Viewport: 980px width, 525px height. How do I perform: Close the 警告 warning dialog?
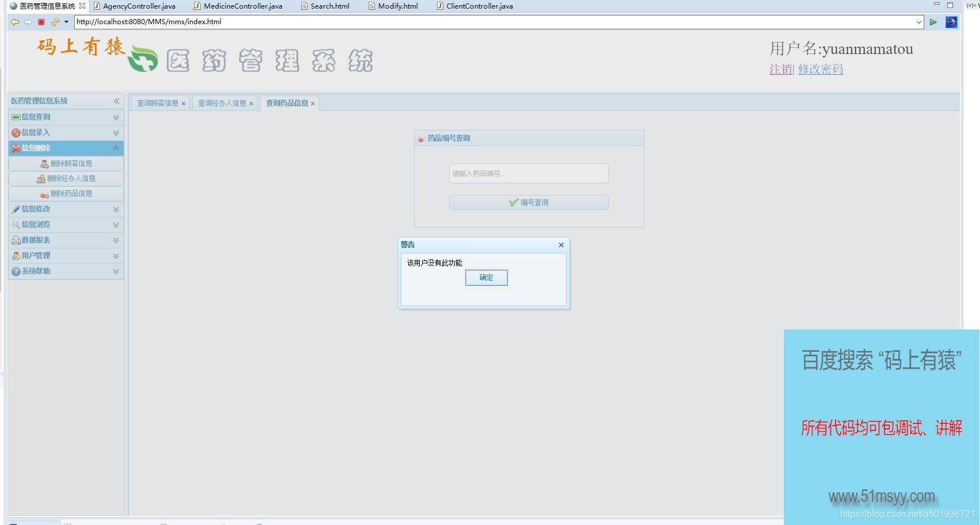click(x=561, y=245)
